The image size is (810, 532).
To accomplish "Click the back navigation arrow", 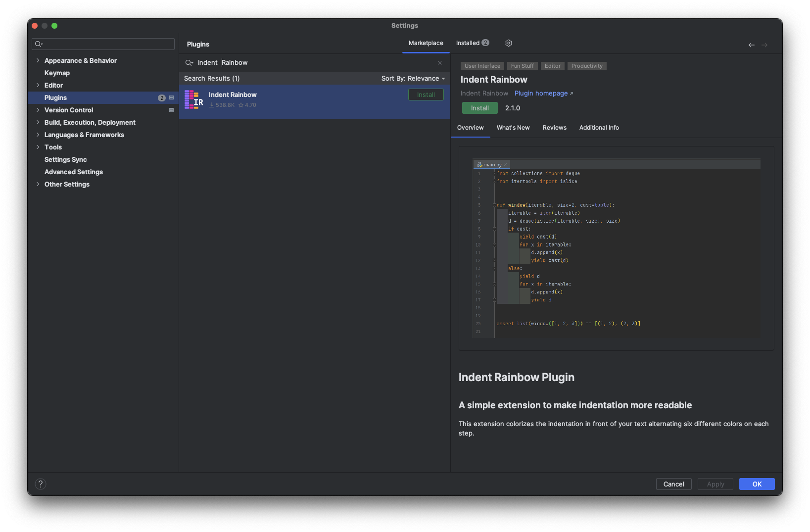I will 751,45.
